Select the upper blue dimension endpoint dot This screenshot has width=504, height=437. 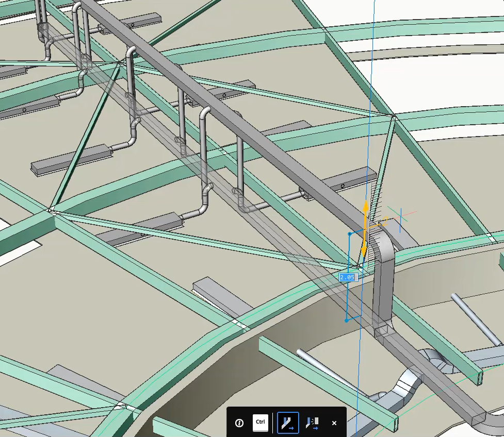[350, 234]
